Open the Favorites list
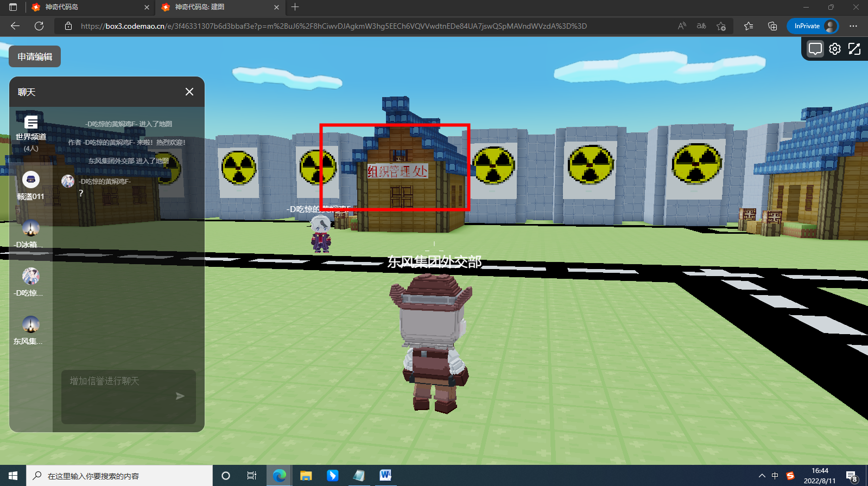This screenshot has width=868, height=486. [x=749, y=26]
